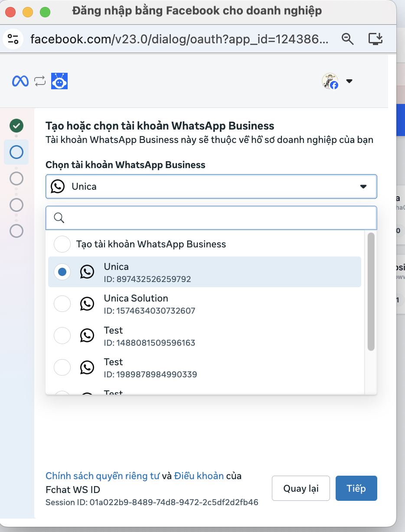Screen dimensions: 405x532
Task: Click the fourth step circle in the progress sidebar
Action: (x=16, y=204)
